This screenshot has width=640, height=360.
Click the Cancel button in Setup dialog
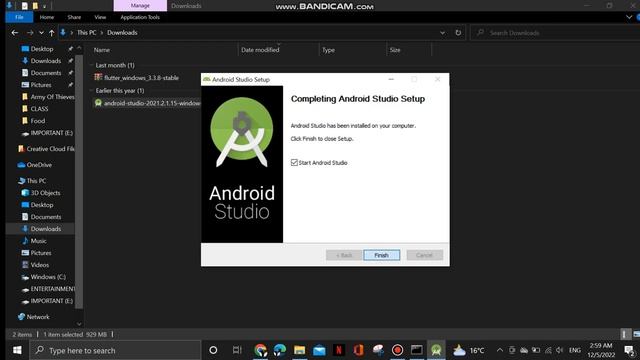(x=424, y=255)
